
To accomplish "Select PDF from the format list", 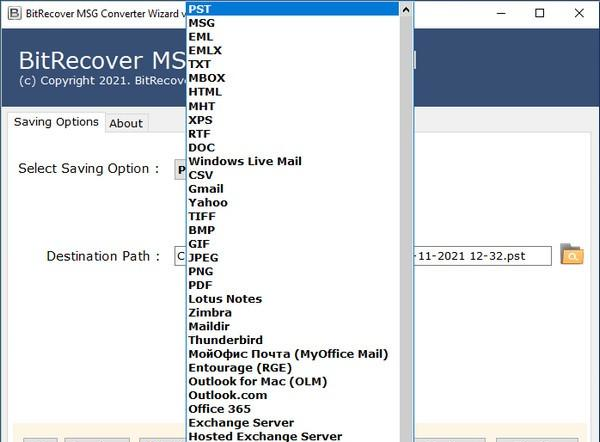I will (x=293, y=285).
